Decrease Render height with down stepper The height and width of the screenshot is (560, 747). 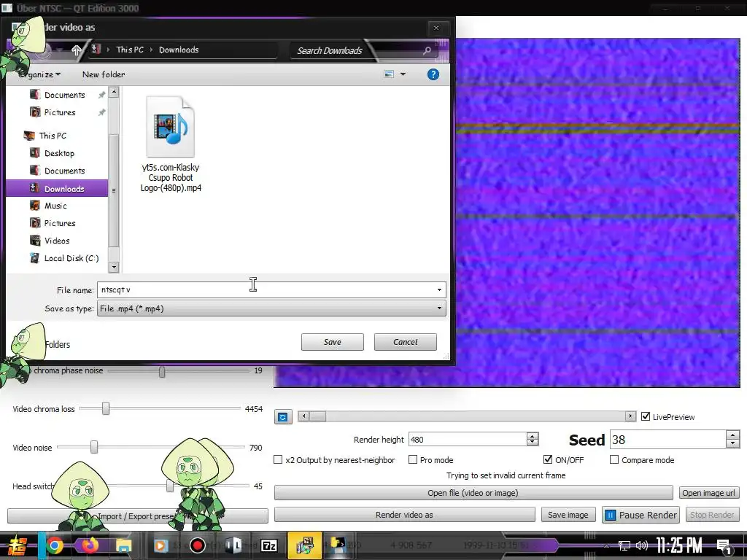click(x=533, y=443)
